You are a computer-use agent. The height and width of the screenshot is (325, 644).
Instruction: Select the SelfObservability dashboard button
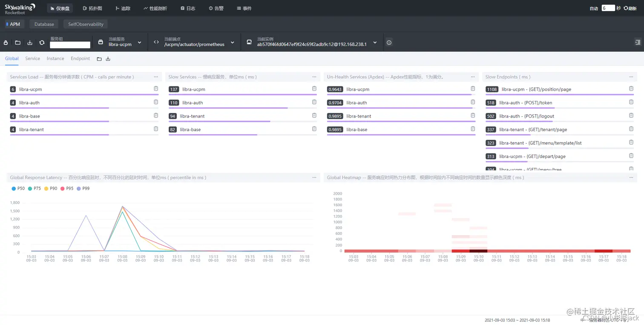tap(86, 24)
